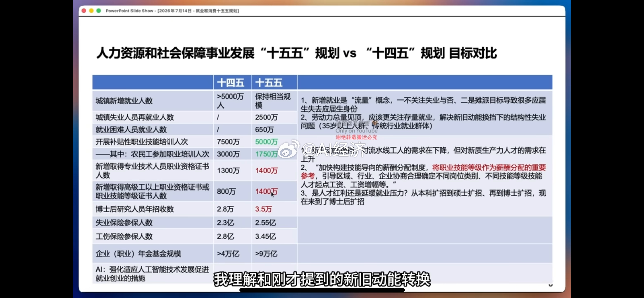The width and height of the screenshot is (644, 298).
Task: Click the green 1750万 value
Action: click(x=267, y=154)
